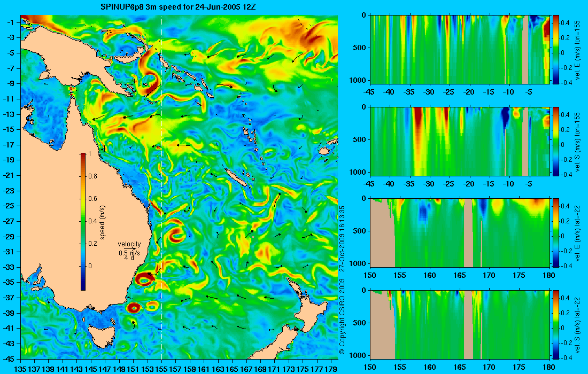Click the colorbar of the vel. E lat=-22 panel

pos(556,233)
